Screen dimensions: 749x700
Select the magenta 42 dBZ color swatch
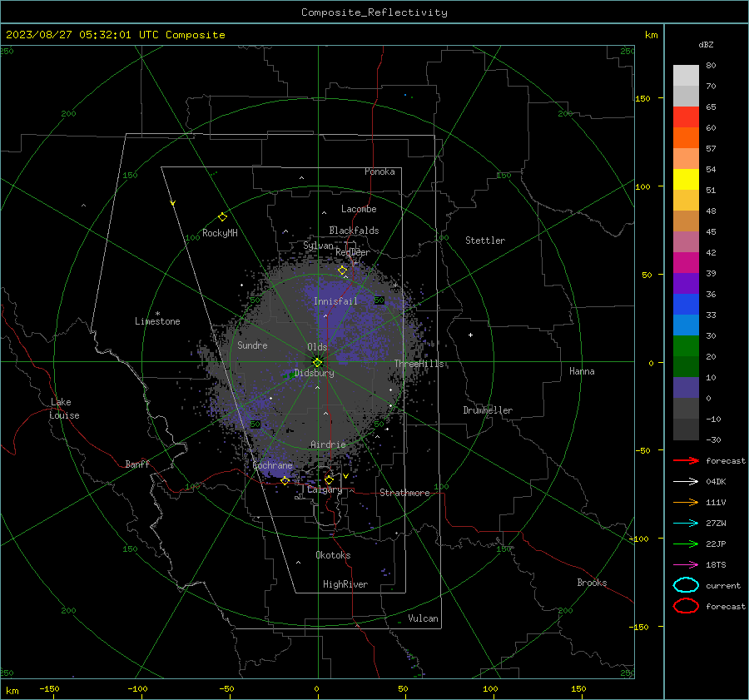tap(686, 262)
